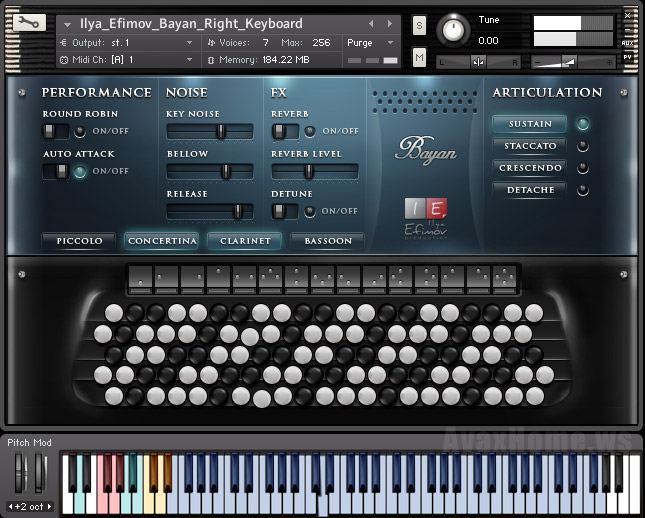The height and width of the screenshot is (518, 645).
Task: Click the volume slider below the meters
Action: tap(574, 63)
